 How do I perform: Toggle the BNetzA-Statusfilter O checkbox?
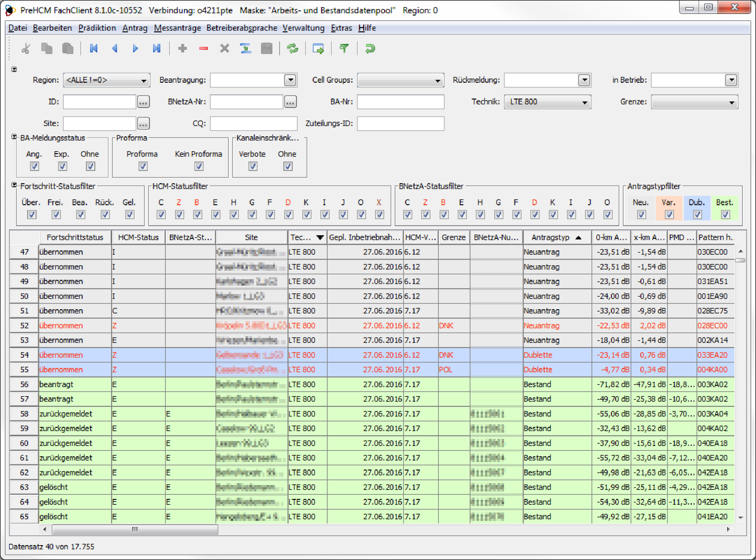point(608,214)
